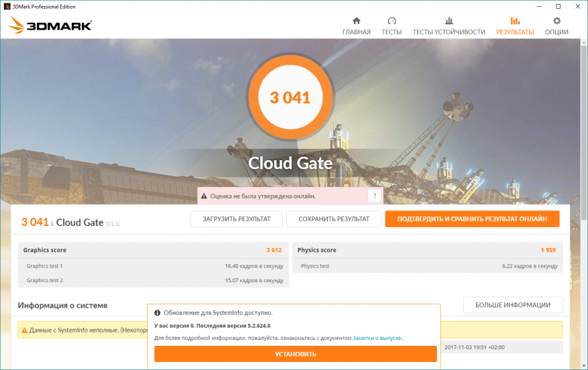
Task: Open БОЛЬШЕ ИНФОРМАЦИИ button
Action: tap(513, 305)
